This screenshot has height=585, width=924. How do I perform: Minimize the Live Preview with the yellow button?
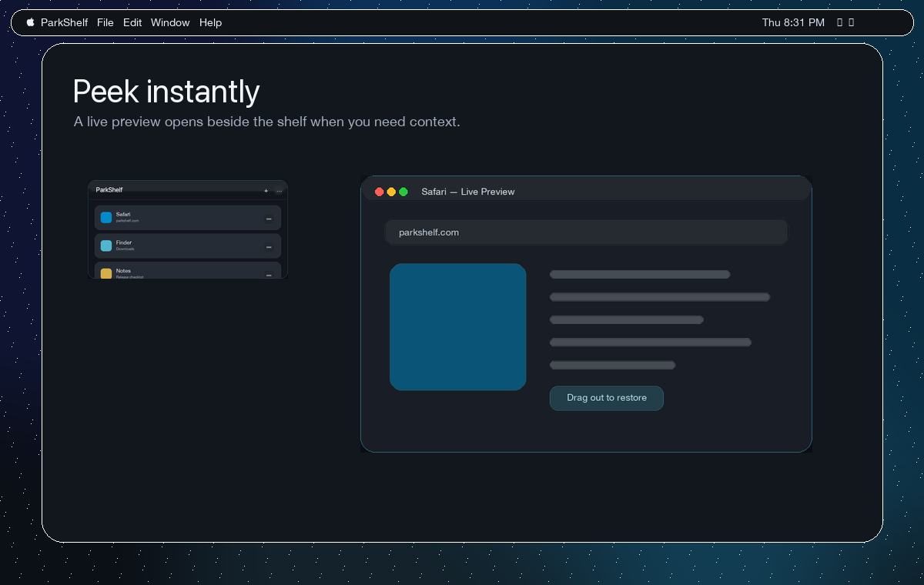391,192
